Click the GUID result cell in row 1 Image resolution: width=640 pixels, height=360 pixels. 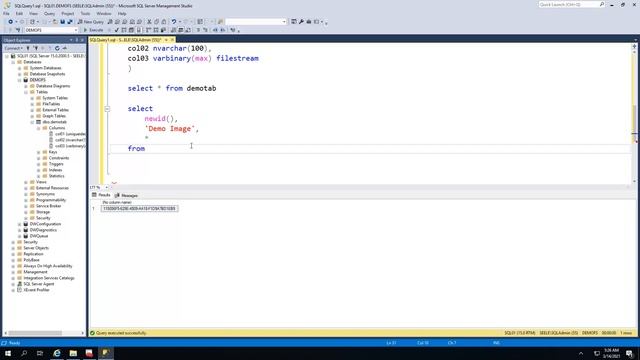click(x=139, y=209)
